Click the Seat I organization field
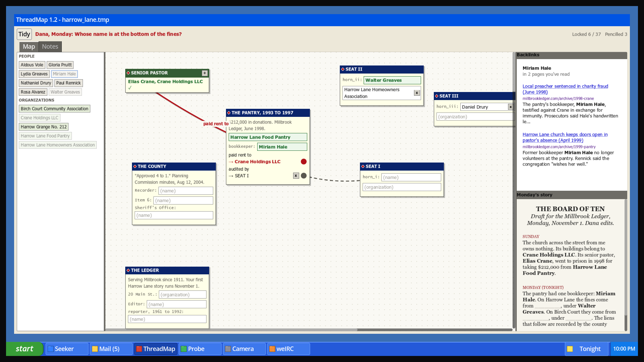This screenshot has height=362, width=644. tap(402, 187)
